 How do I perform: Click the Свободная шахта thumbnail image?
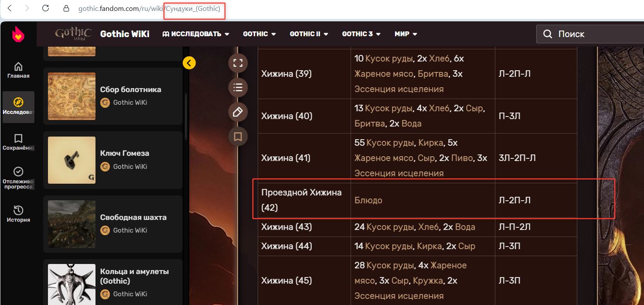pyautogui.click(x=72, y=224)
